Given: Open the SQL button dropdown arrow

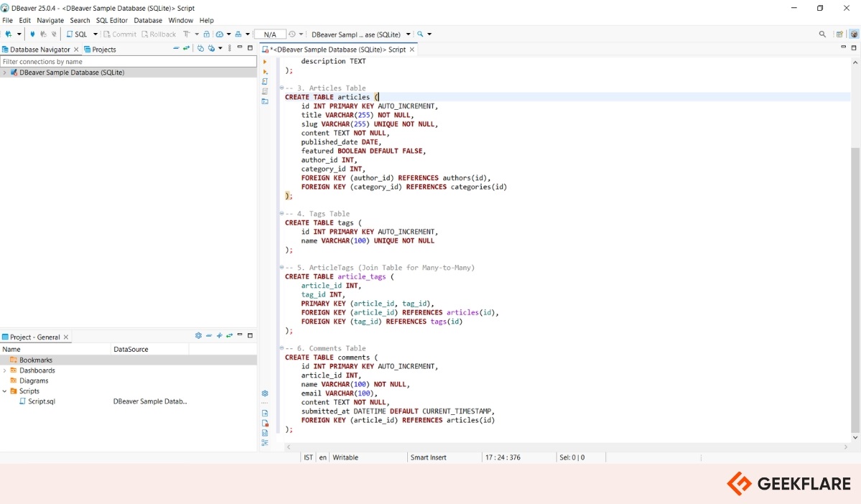Looking at the screenshot, I should click(95, 34).
